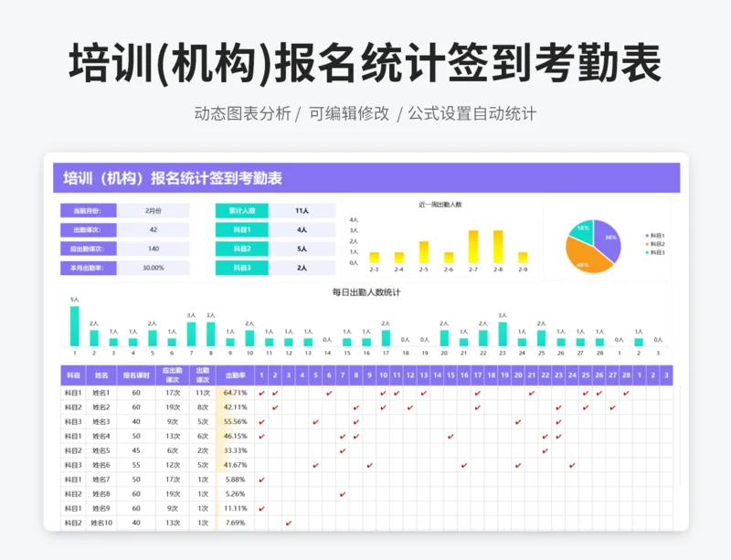731x560 pixels.
Task: Click the 出勤率 column header
Action: [234, 375]
